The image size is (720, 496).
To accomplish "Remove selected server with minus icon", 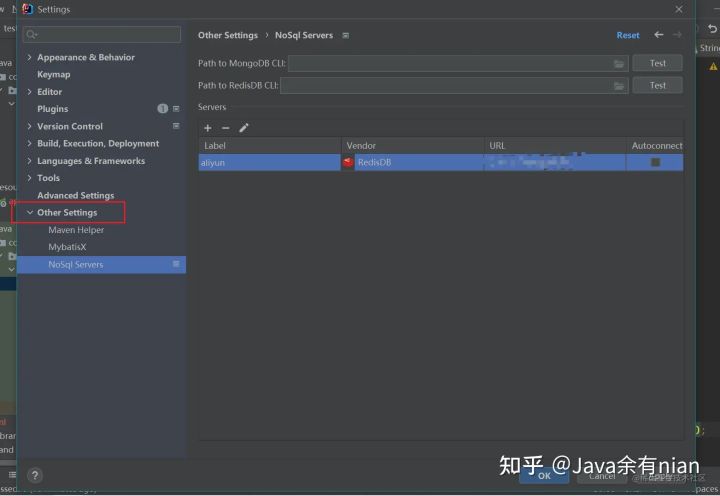I will tap(225, 128).
